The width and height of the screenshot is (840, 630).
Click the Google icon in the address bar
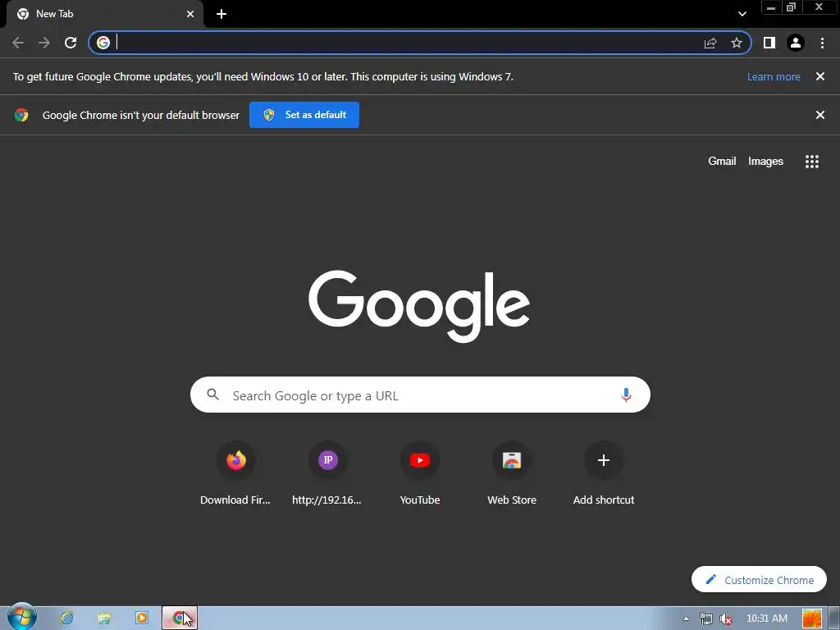coord(103,43)
